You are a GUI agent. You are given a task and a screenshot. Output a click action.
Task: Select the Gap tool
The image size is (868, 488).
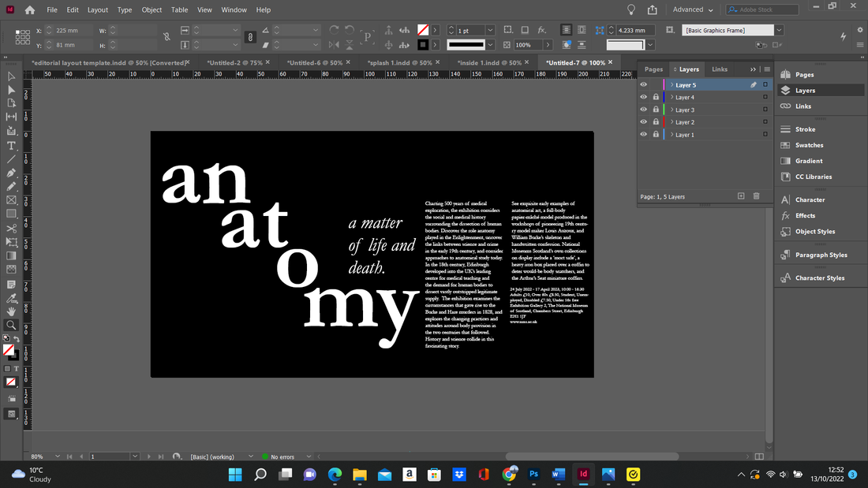pos(11,117)
